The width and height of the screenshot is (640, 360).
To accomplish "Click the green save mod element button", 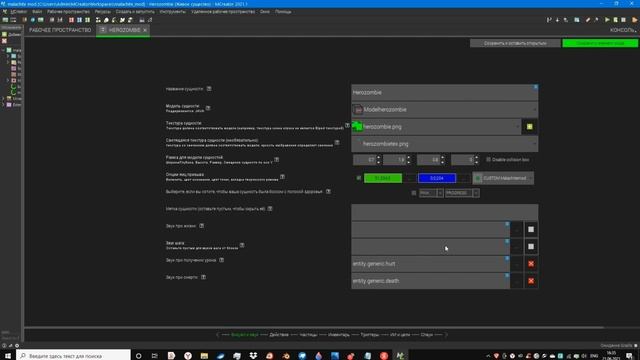I will 600,43.
